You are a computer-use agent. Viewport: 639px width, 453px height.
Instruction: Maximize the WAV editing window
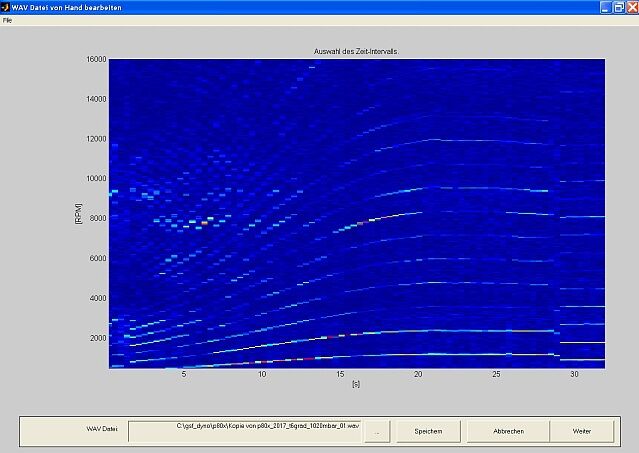(x=618, y=7)
